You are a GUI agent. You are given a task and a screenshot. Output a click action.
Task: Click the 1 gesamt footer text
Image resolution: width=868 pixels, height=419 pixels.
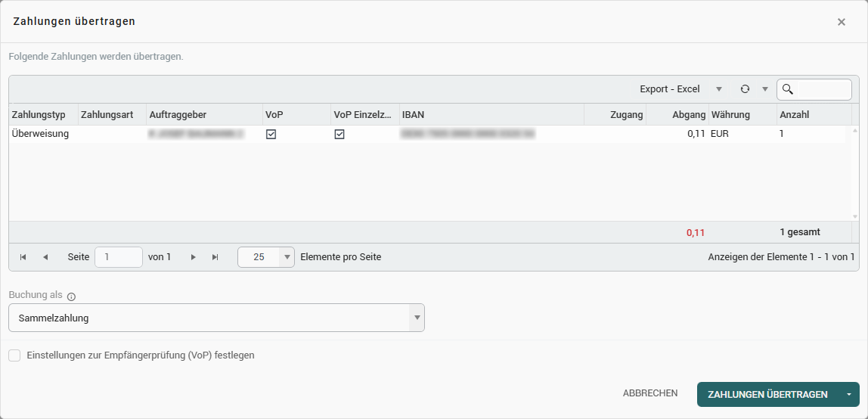pos(800,232)
